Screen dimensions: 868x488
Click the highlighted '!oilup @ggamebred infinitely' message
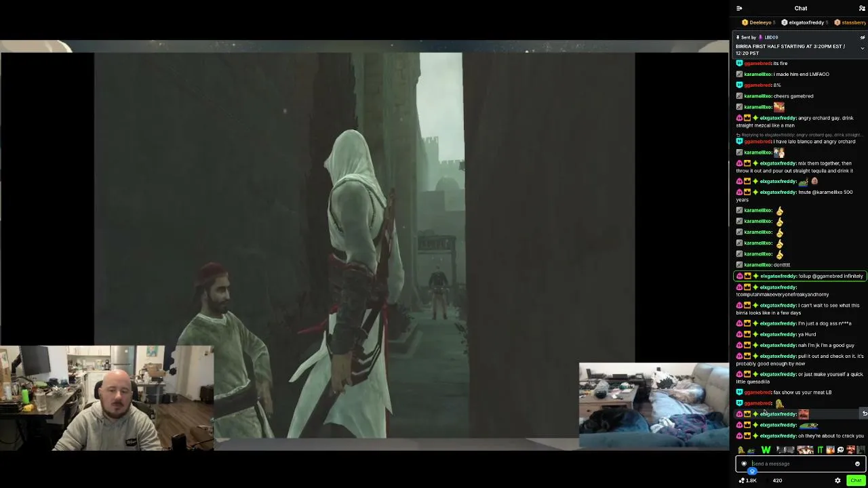click(800, 276)
